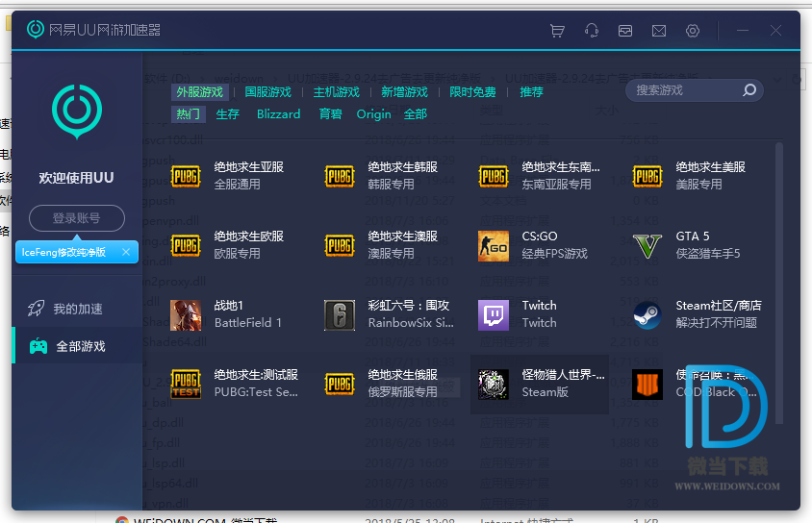Click the PUBG icon for 绝地求生韩服
This screenshot has width=812, height=523.
click(340, 176)
